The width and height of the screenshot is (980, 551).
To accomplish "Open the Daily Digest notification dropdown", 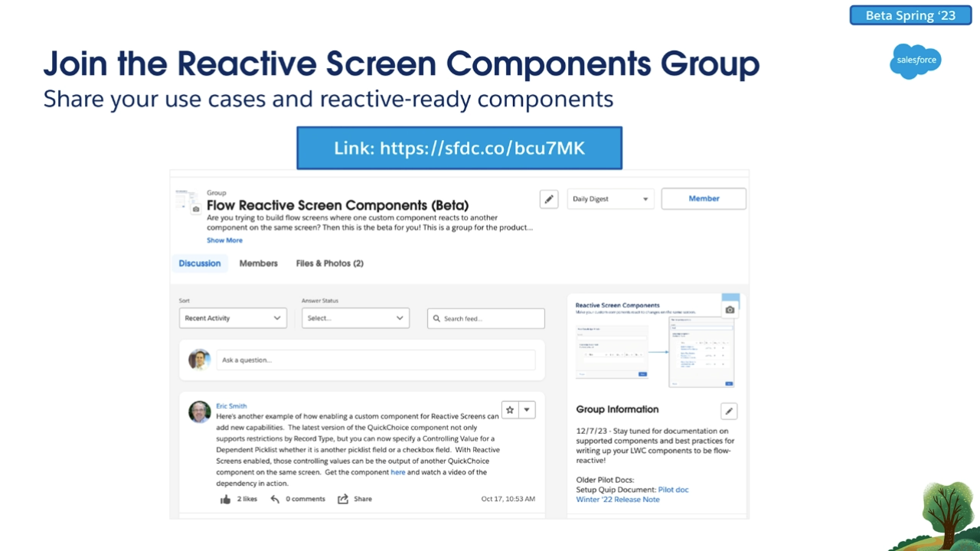I will [611, 199].
